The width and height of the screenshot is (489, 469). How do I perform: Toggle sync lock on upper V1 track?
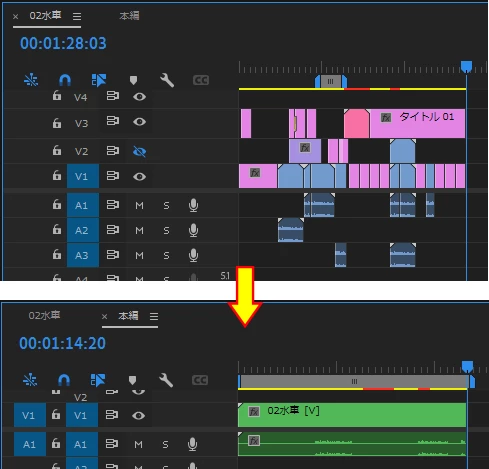[x=113, y=176]
